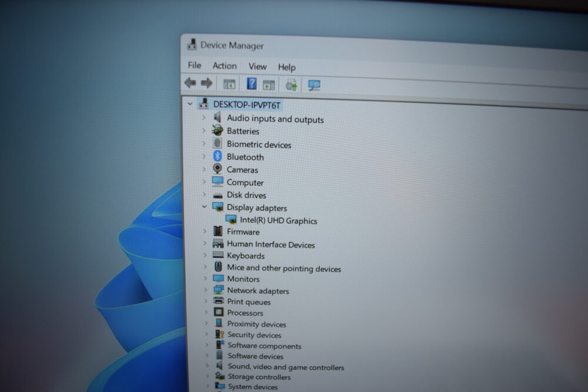Click the printer icon beside Print queues
The width and height of the screenshot is (588, 392).
coord(219,300)
